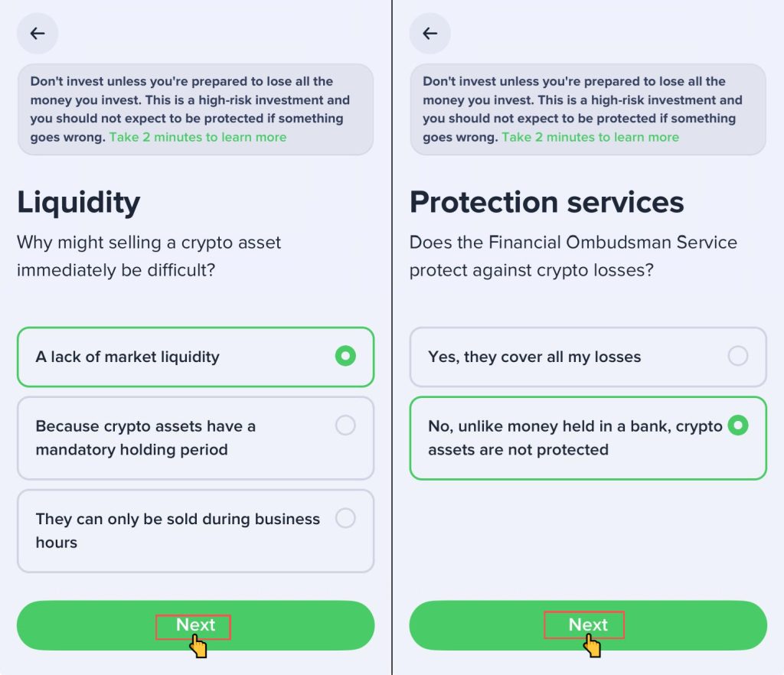The height and width of the screenshot is (675, 784).
Task: Choose "No, unlike money held in a bank" answer
Action: click(x=587, y=438)
